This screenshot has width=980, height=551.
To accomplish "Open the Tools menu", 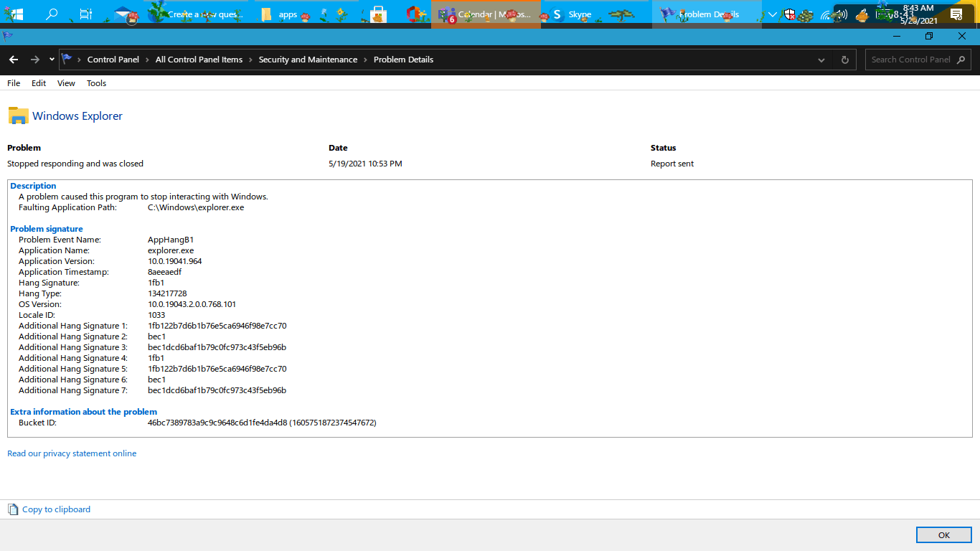I will tap(96, 83).
